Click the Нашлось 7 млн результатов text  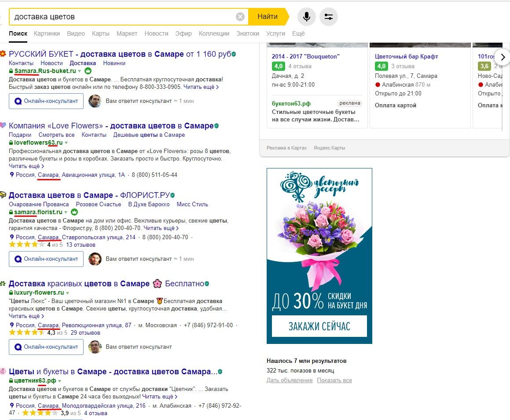[306, 361]
